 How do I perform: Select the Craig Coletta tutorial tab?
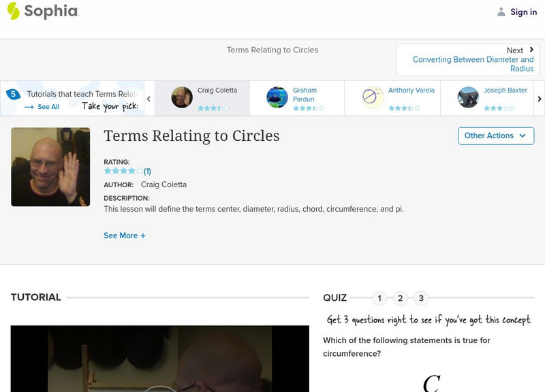pyautogui.click(x=202, y=98)
